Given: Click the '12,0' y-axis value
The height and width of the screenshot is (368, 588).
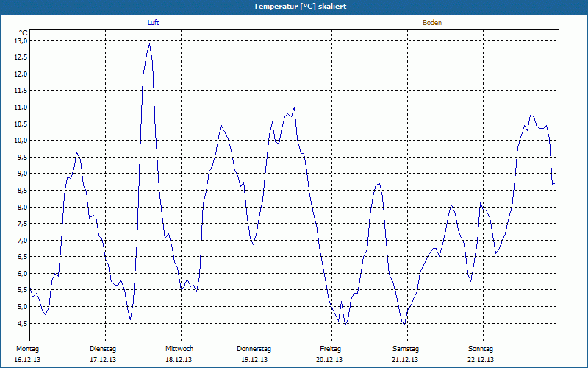Looking at the screenshot, I should [21, 74].
